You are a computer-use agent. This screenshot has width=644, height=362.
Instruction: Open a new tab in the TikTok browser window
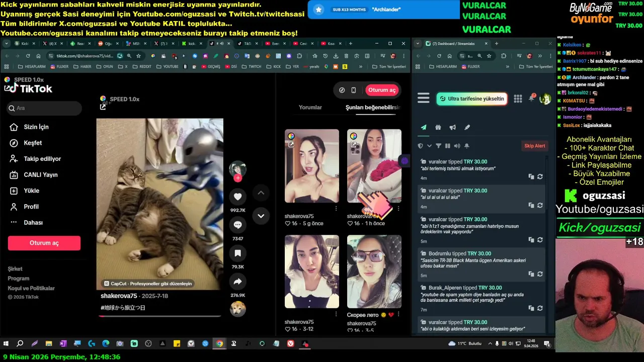click(x=351, y=43)
